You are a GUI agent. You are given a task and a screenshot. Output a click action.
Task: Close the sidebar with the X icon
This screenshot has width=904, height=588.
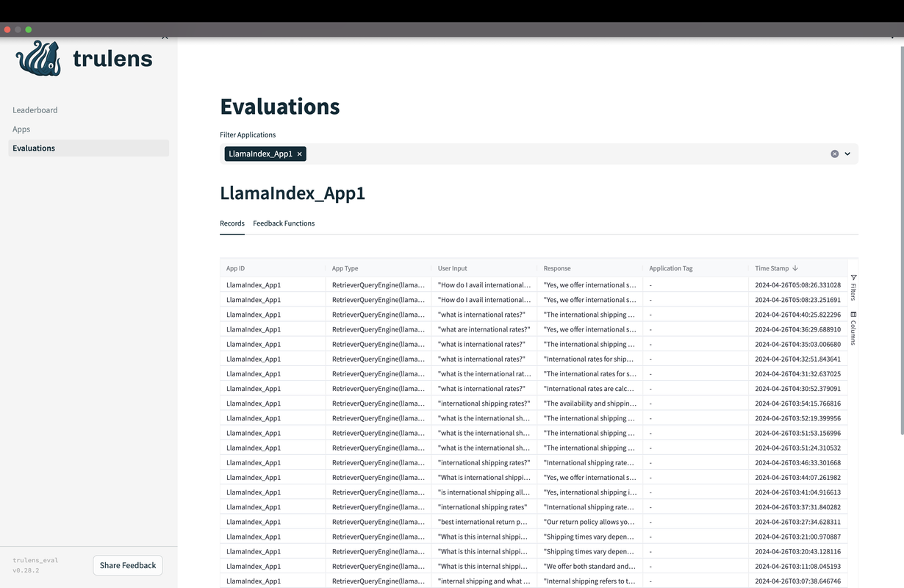coord(165,37)
